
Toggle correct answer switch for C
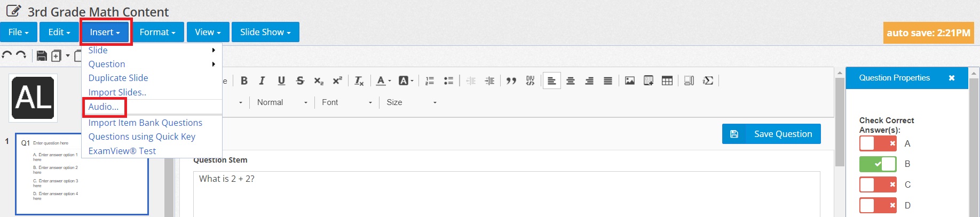[878, 184]
